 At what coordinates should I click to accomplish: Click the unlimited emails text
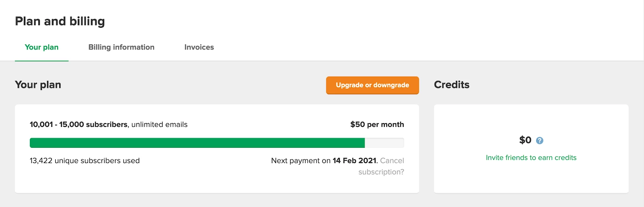(x=159, y=124)
